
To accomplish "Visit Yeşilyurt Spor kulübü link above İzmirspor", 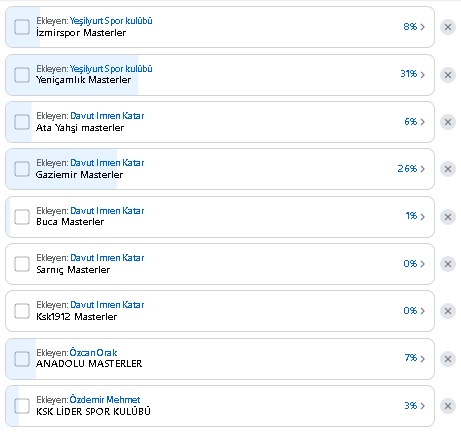I will click(111, 21).
